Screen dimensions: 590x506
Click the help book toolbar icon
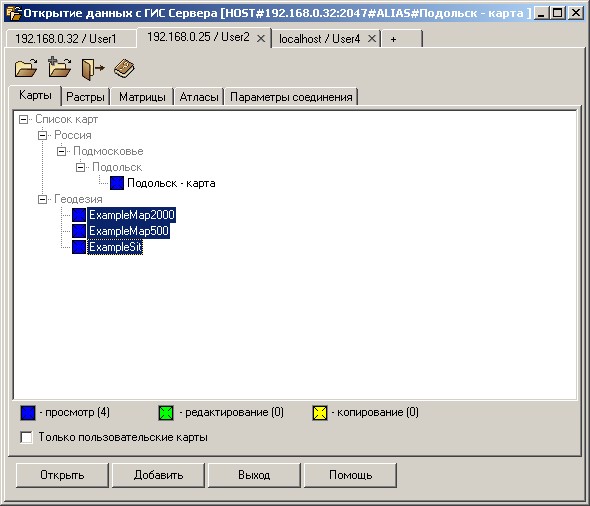coord(124,68)
